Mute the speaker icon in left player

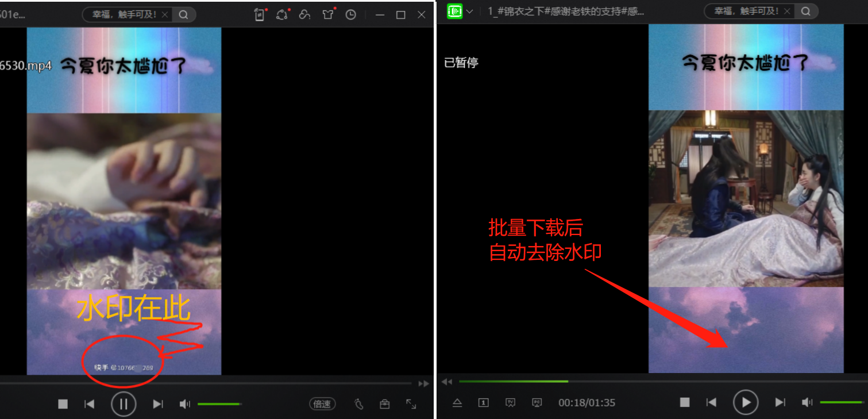[184, 404]
